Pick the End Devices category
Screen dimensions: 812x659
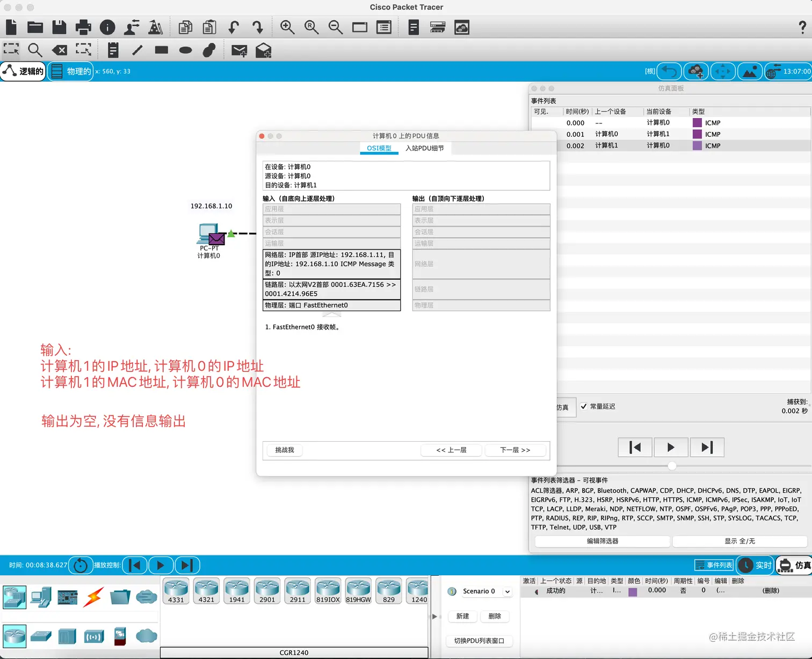tap(41, 597)
